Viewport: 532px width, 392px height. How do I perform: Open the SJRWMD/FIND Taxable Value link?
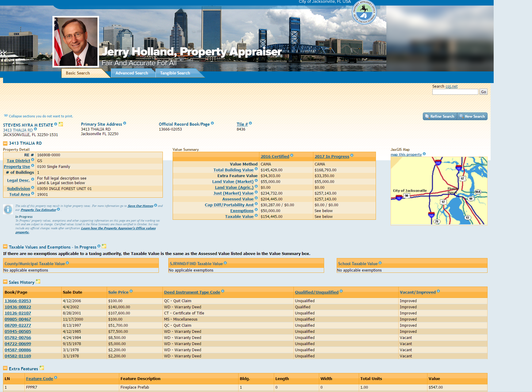pos(196,264)
